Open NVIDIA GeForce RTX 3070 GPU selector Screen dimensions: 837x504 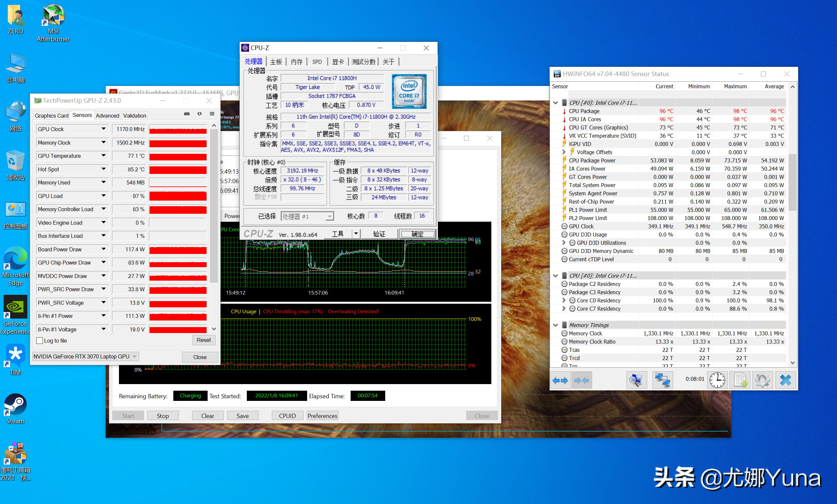coord(86,356)
